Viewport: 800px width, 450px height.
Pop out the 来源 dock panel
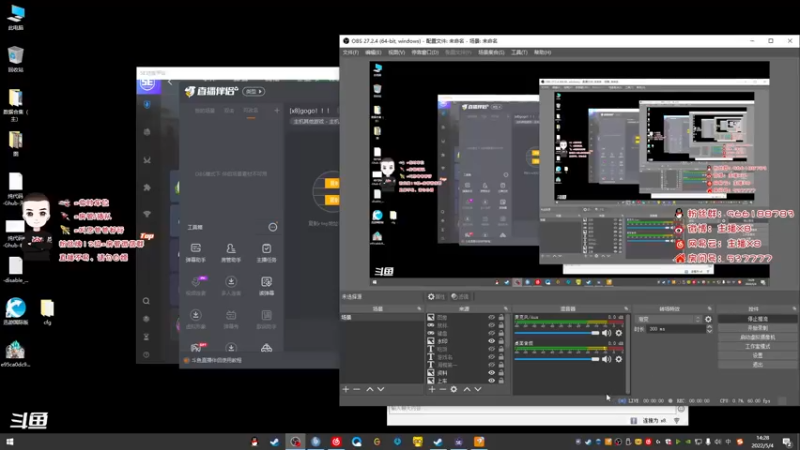tap(506, 309)
